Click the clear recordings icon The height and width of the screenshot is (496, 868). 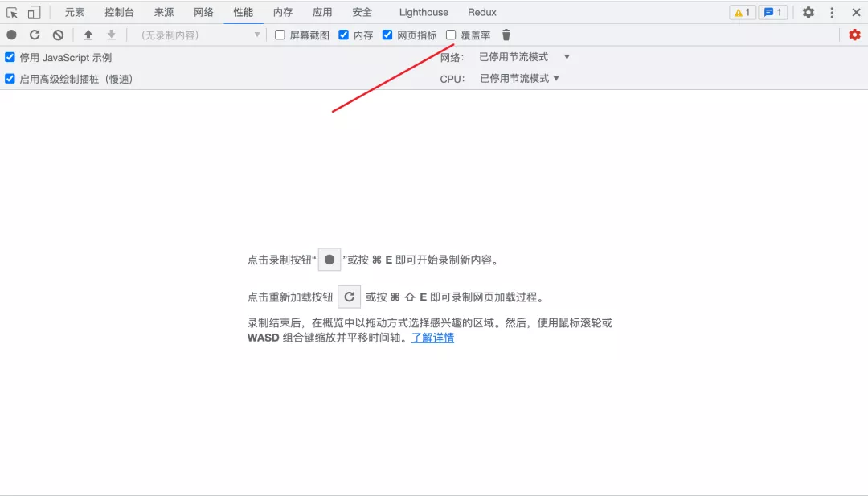57,35
